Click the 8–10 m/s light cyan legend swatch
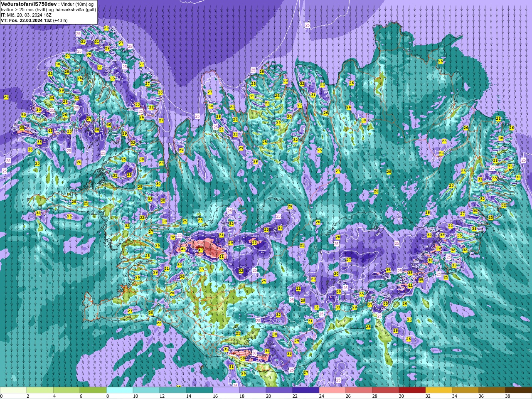Viewport: 532px width, 399px height. [120, 390]
